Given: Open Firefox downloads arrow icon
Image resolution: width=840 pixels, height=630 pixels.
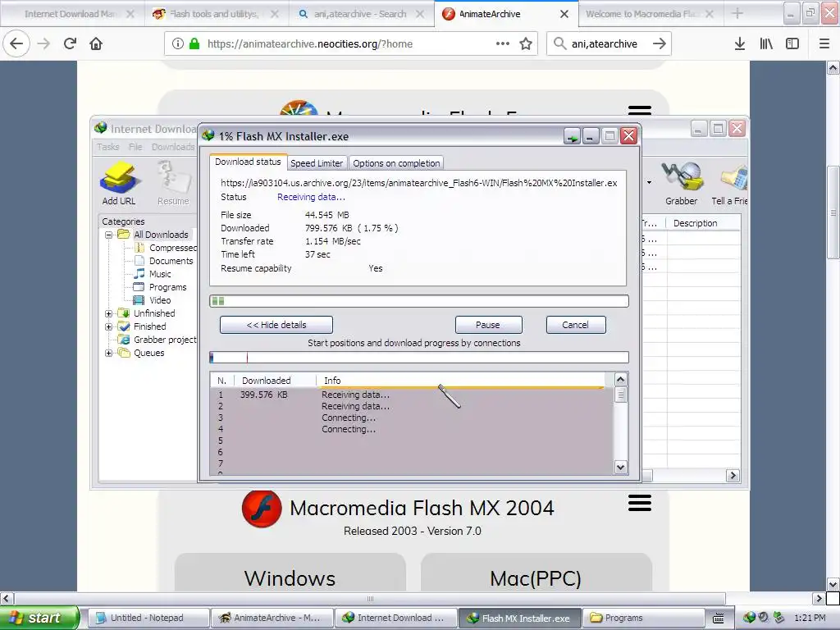Looking at the screenshot, I should [740, 43].
